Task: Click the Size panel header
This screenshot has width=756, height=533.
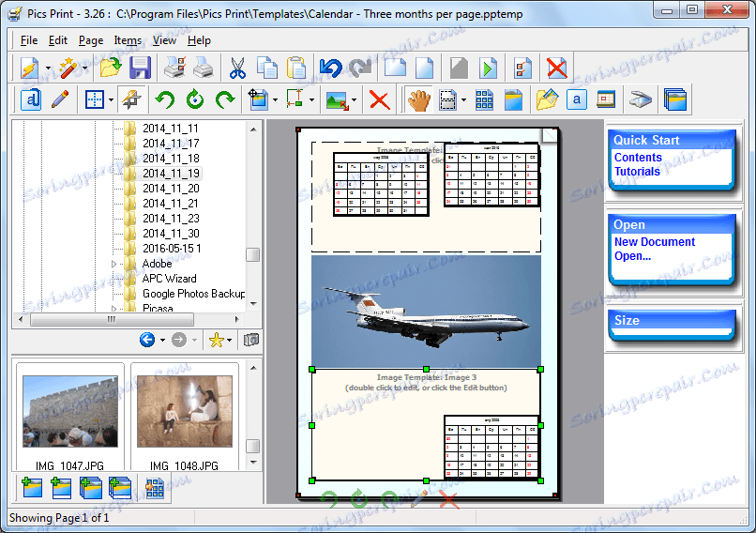Action: [x=672, y=320]
